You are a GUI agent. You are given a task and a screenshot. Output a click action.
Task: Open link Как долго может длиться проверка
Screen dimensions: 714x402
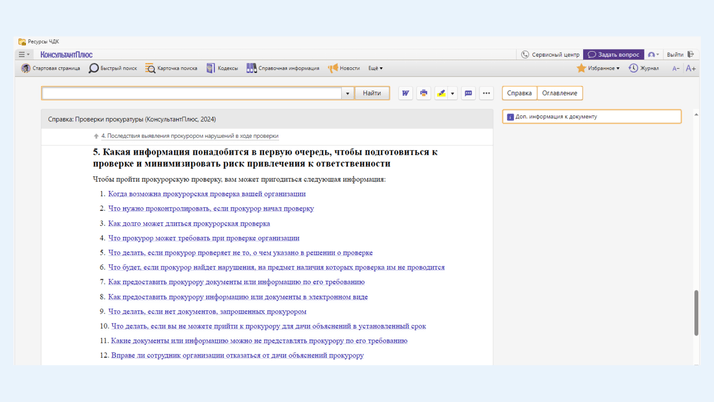pyautogui.click(x=189, y=224)
